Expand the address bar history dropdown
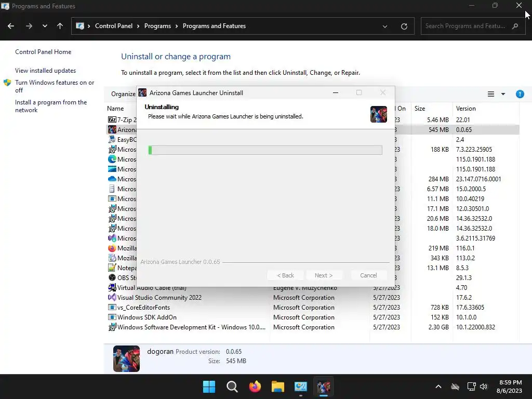532x399 pixels. pos(385,26)
